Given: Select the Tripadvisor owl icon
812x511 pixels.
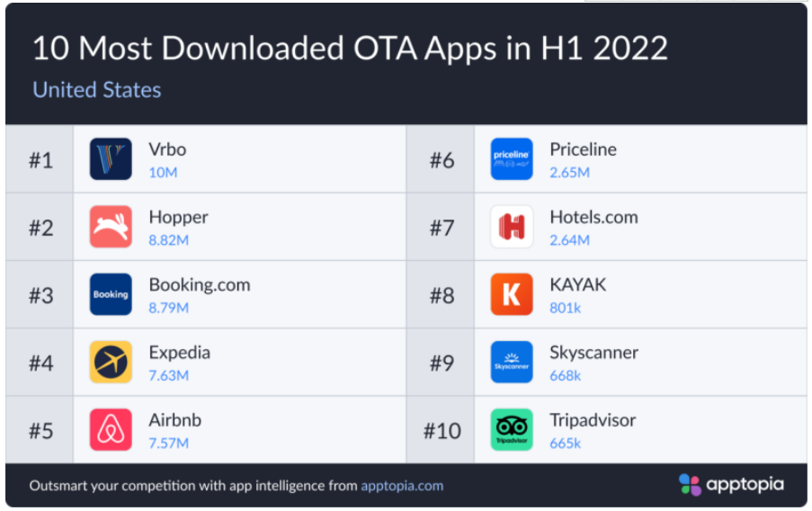Looking at the screenshot, I should point(512,429).
